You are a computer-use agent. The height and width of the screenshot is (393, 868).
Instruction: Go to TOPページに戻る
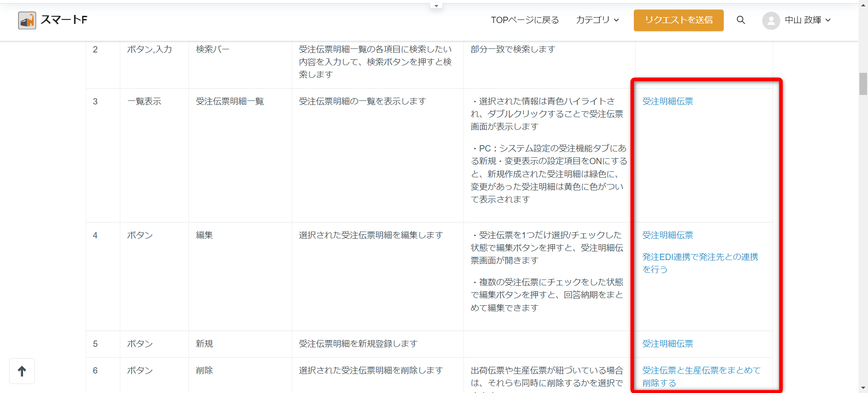click(x=525, y=20)
